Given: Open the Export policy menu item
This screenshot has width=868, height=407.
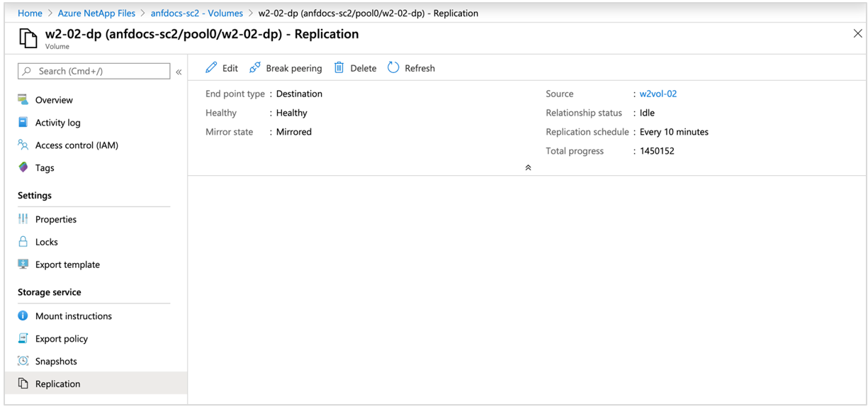Looking at the screenshot, I should coord(62,339).
